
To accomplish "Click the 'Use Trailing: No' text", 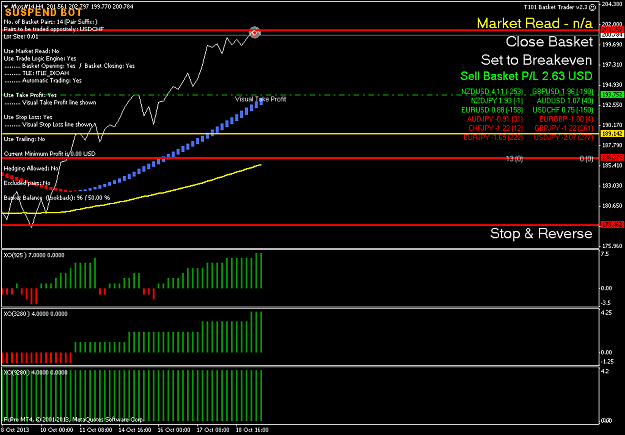I will click(24, 139).
